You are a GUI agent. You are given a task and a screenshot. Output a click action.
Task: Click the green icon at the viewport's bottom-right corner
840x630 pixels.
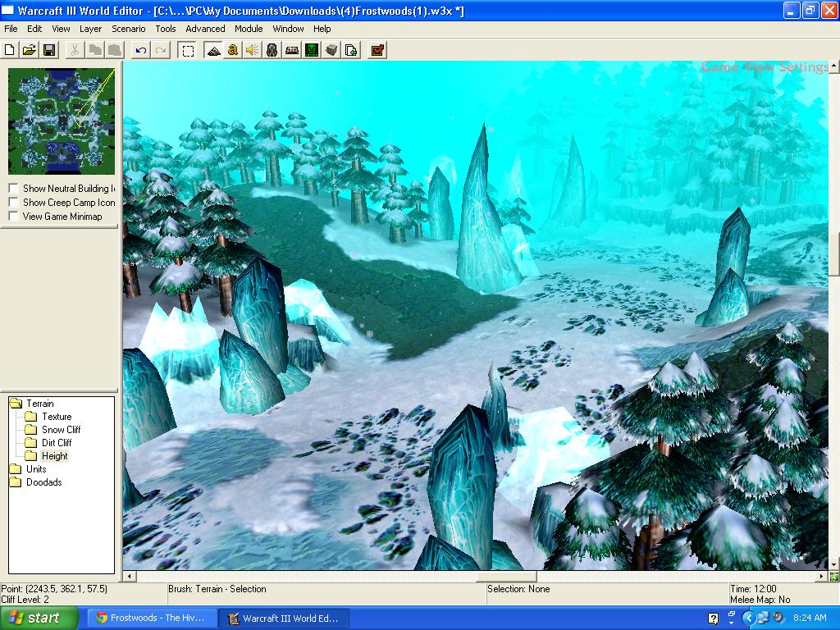coord(834,577)
